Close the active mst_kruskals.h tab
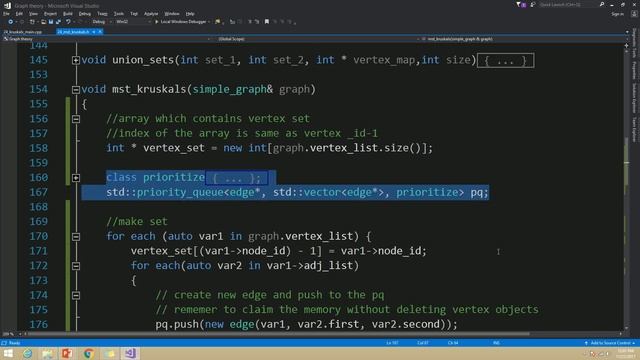The image size is (640, 360). click(100, 31)
